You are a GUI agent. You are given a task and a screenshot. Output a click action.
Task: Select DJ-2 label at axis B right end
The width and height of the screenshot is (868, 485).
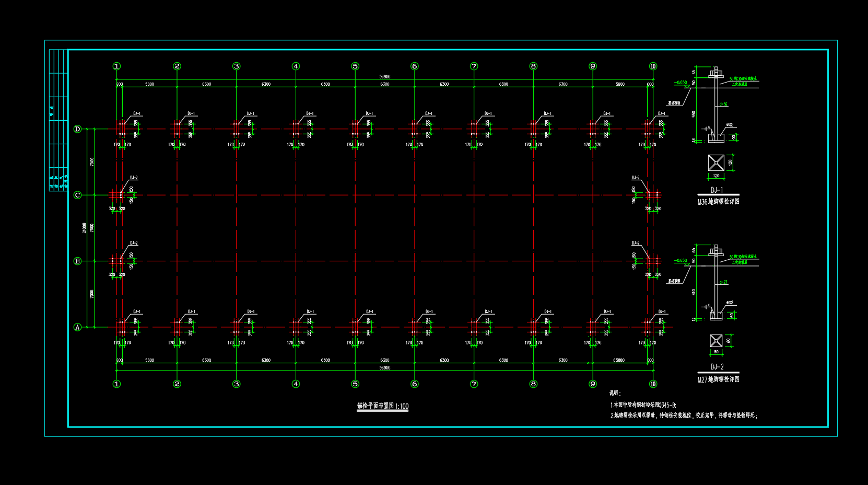636,244
